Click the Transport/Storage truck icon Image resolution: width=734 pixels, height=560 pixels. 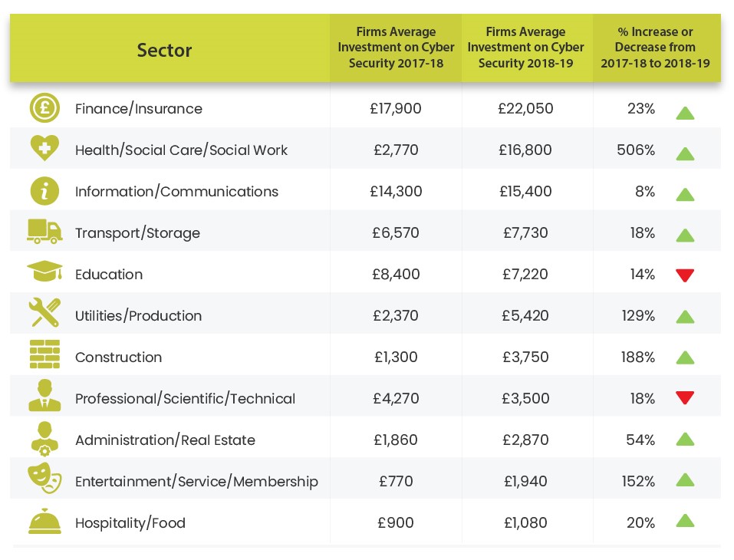[44, 232]
